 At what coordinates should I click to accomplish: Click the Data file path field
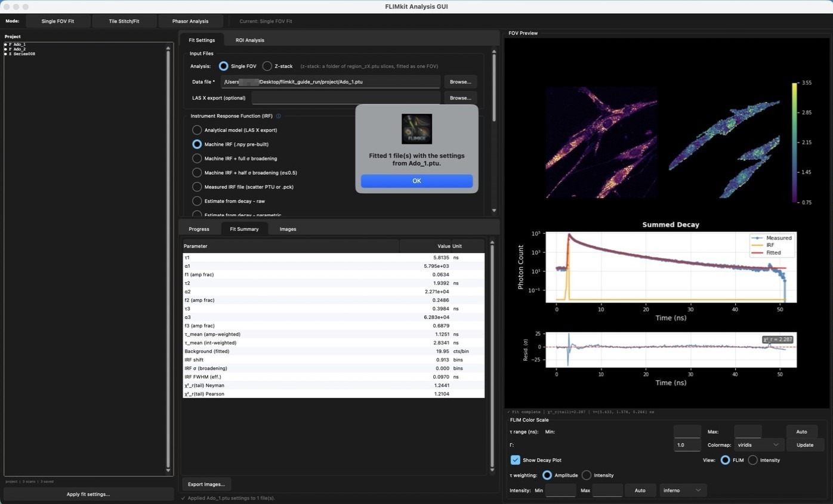click(x=331, y=82)
